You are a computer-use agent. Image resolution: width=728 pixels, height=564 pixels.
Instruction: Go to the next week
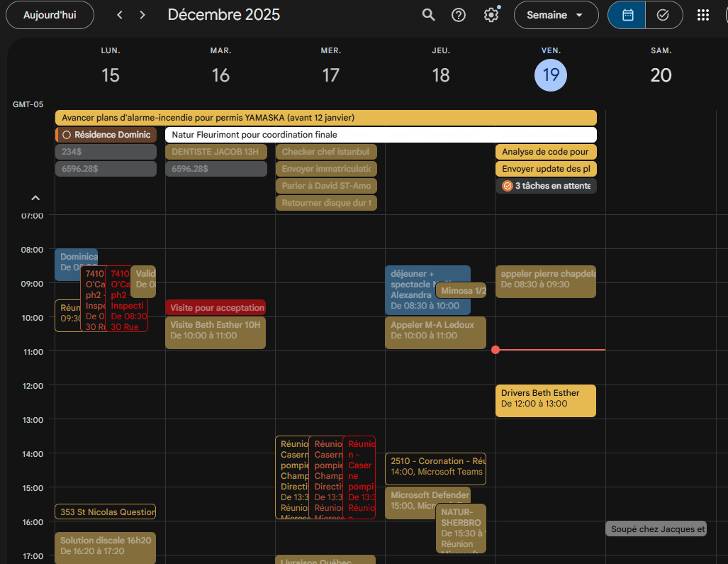click(x=142, y=15)
